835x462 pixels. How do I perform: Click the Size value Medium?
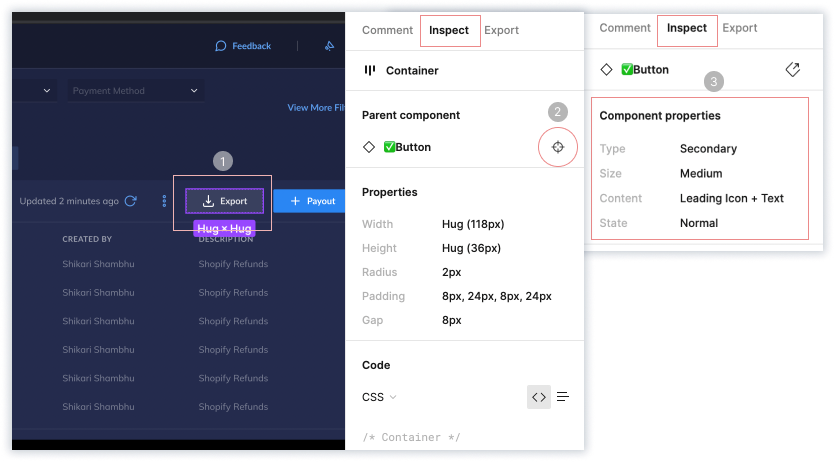point(701,174)
